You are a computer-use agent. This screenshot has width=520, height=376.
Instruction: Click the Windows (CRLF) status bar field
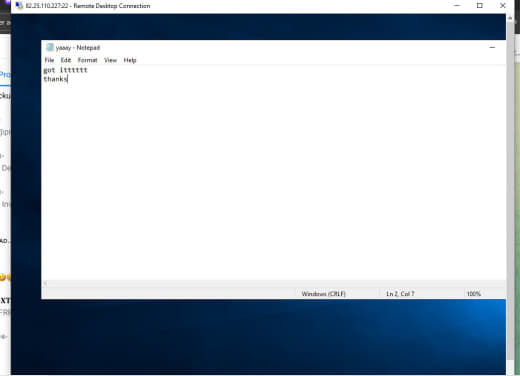point(323,294)
